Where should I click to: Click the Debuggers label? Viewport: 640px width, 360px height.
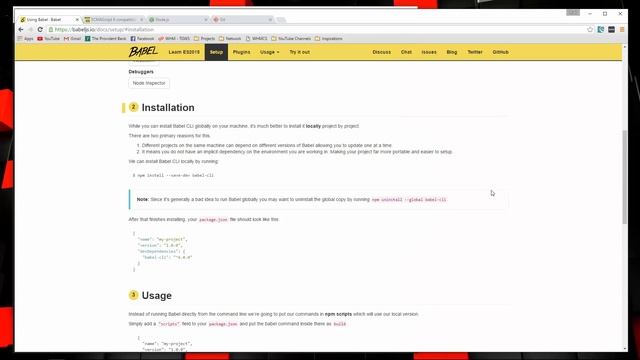point(141,72)
